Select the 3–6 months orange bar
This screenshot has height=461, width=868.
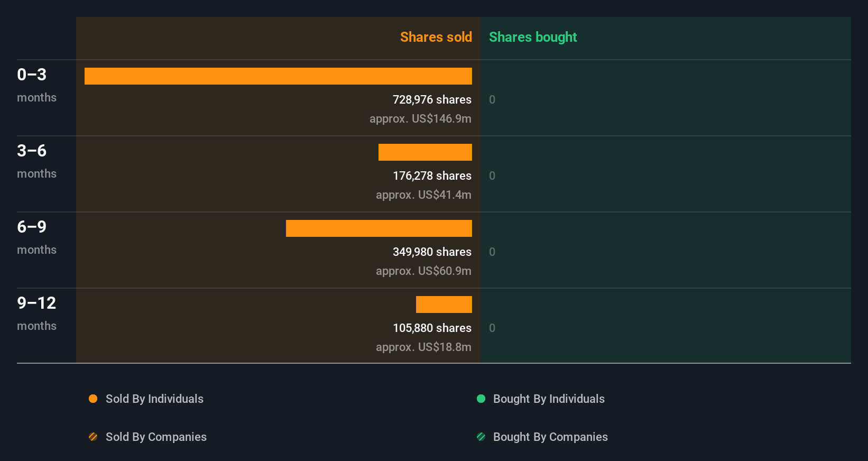click(425, 152)
